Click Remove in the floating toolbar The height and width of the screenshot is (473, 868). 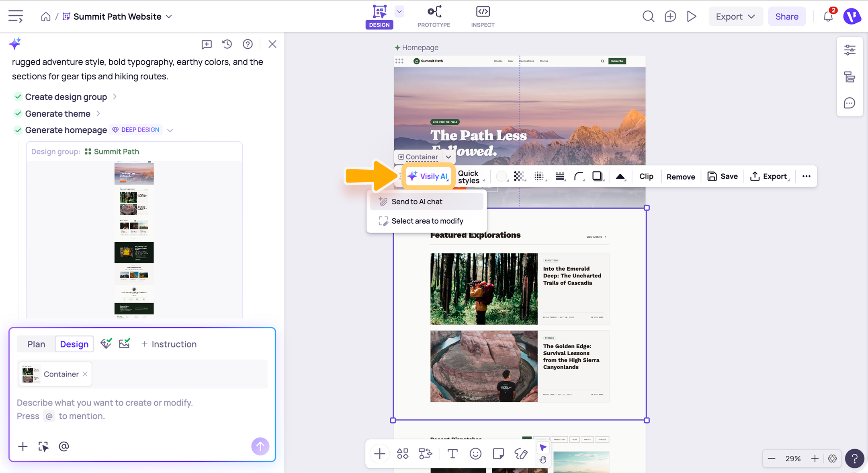click(680, 177)
